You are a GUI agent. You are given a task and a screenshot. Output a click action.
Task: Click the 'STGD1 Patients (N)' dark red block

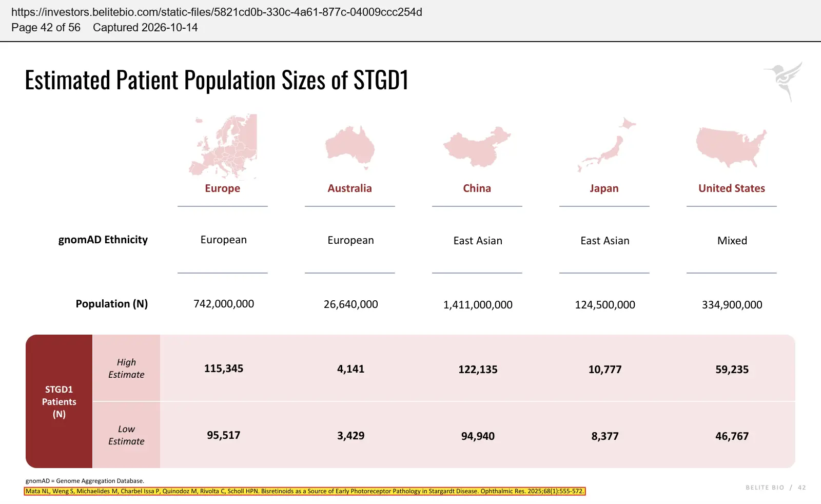tap(59, 401)
